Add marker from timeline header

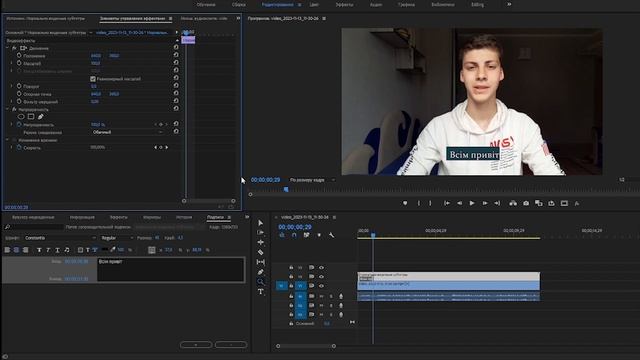coord(319,235)
